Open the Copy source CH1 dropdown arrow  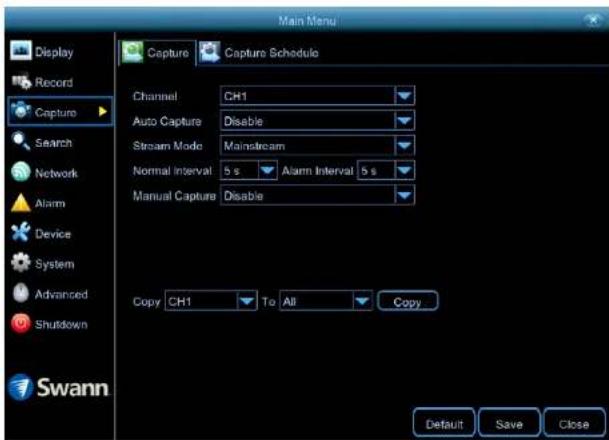(x=247, y=301)
